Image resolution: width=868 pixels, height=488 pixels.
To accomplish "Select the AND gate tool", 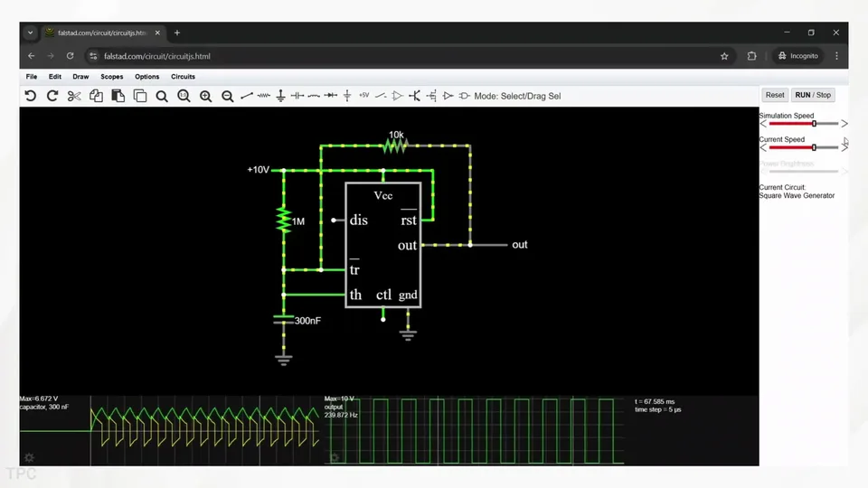I will [465, 96].
